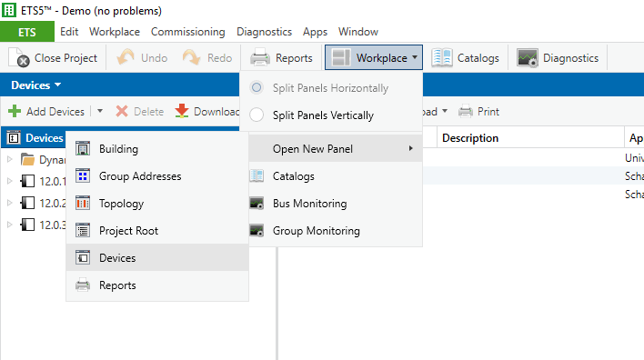The image size is (644, 360).
Task: Open the Commissioning menu
Action: tap(188, 32)
